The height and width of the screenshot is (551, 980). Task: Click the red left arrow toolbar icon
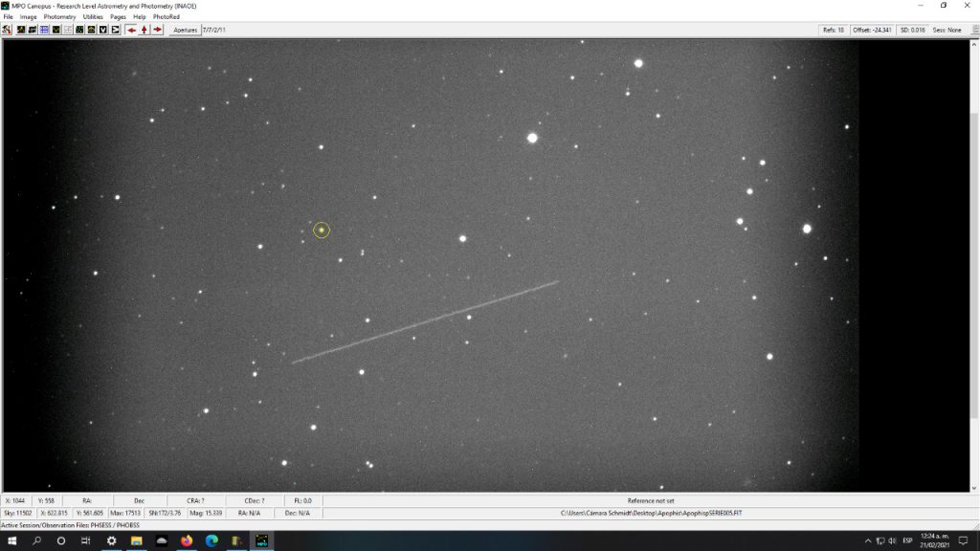tap(131, 30)
